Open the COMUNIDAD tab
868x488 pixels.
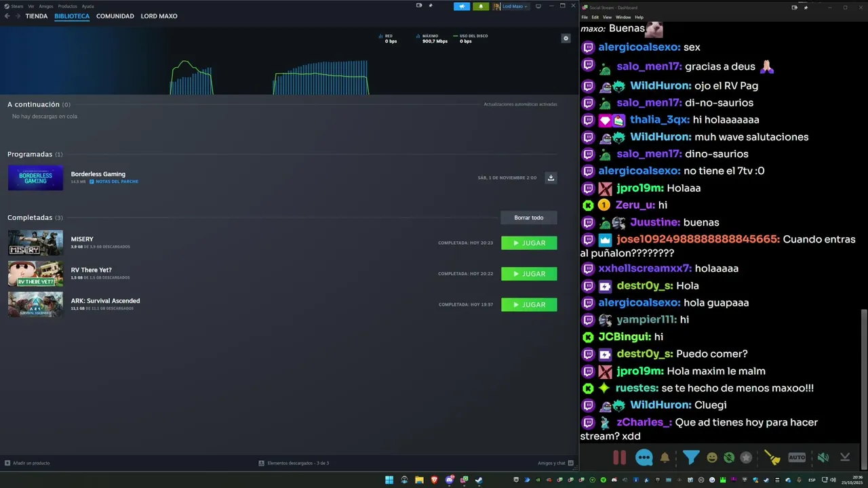coord(115,16)
